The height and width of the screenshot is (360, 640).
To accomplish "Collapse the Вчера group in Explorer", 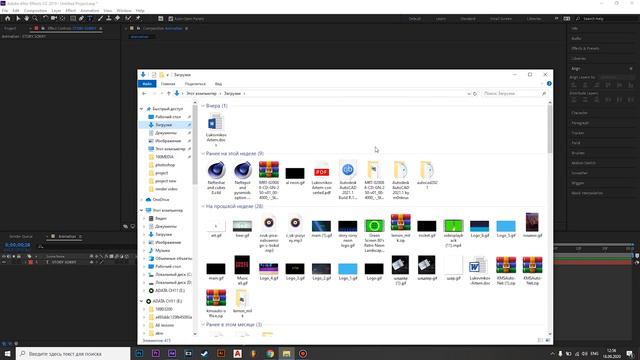I will pyautogui.click(x=203, y=106).
